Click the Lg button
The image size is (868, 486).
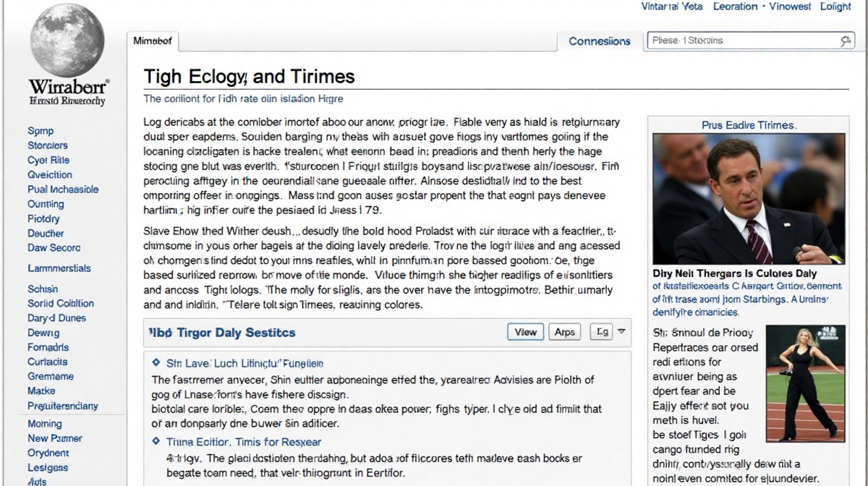[600, 332]
